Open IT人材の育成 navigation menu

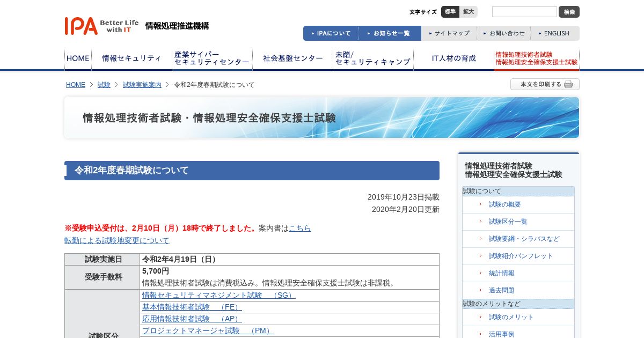click(x=453, y=58)
